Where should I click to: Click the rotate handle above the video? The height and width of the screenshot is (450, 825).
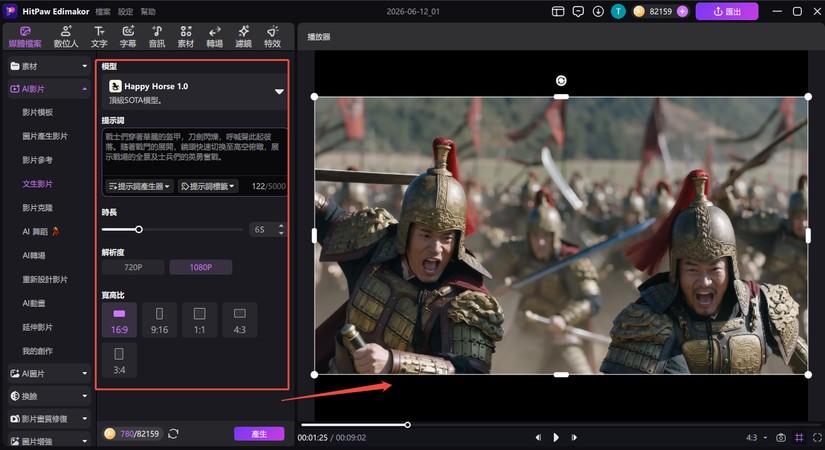click(x=561, y=81)
